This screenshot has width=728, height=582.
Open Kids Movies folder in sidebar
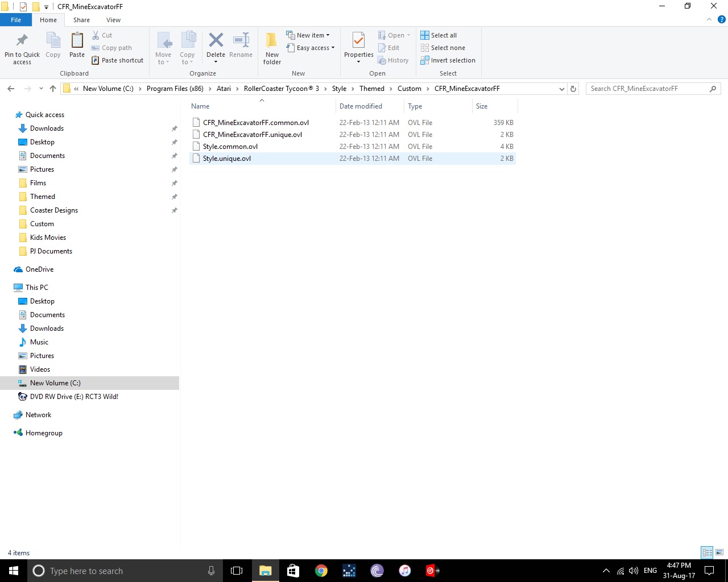pyautogui.click(x=48, y=238)
